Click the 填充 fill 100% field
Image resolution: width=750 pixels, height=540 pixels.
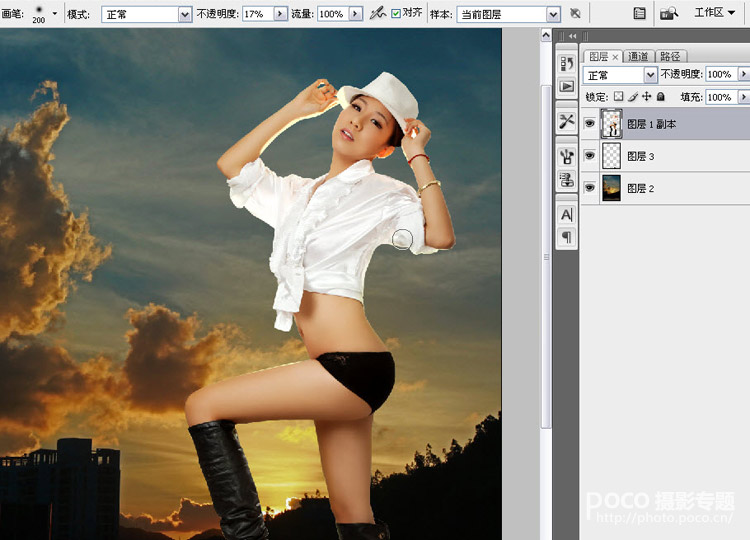pyautogui.click(x=721, y=97)
